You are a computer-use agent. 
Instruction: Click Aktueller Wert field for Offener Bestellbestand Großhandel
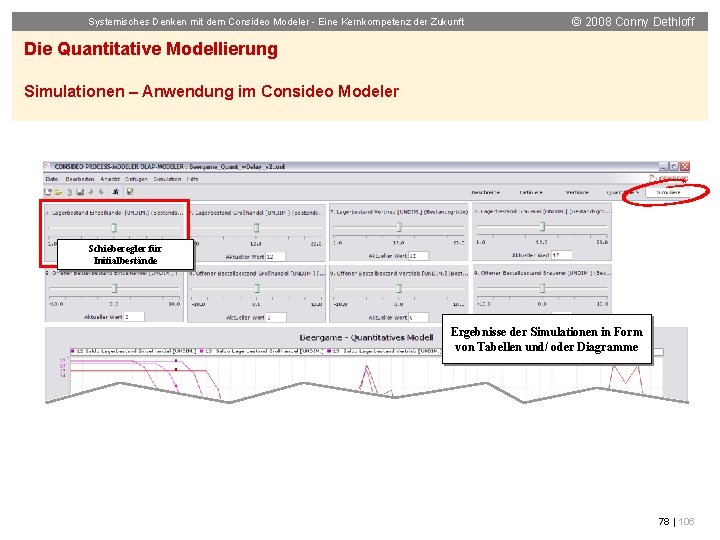[x=276, y=317]
